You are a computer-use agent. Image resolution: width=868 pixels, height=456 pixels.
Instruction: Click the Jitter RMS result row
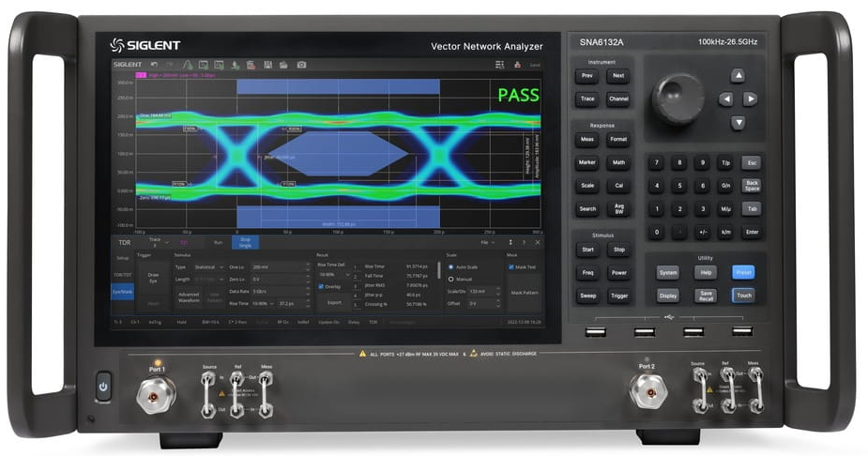point(395,285)
